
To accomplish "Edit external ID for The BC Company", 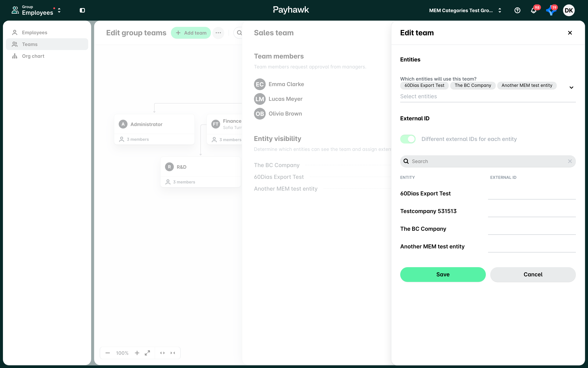I will 532,229.
